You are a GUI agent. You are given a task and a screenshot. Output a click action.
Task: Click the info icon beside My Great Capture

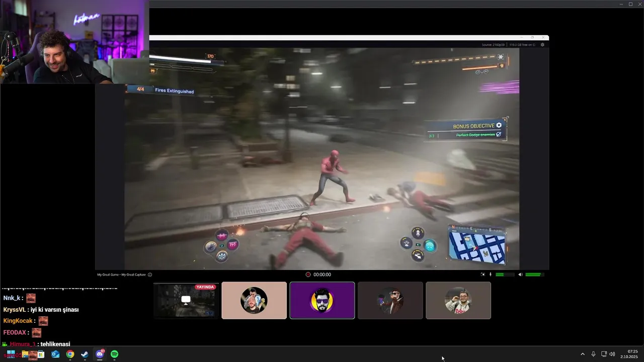pyautogui.click(x=150, y=275)
